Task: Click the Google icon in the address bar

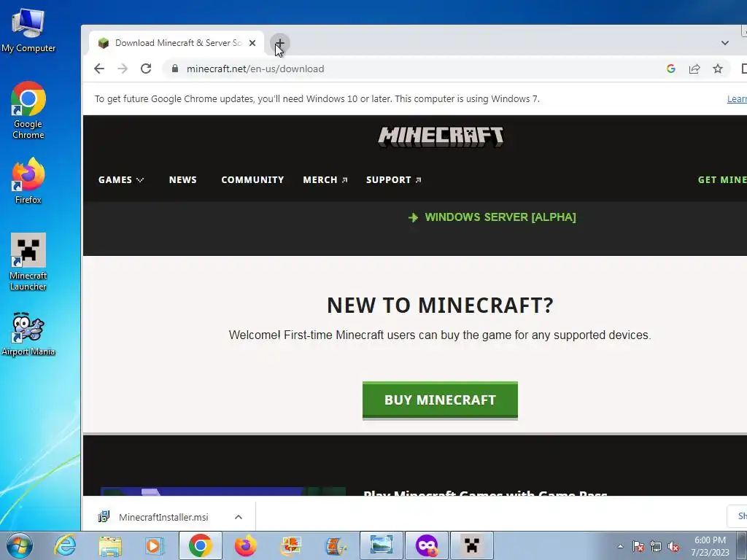Action: (671, 69)
